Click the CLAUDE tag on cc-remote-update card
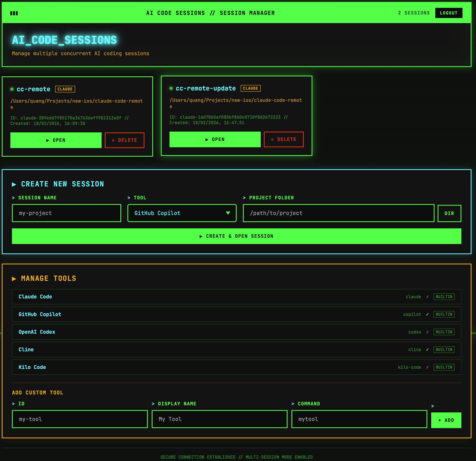Screen dimensions: 476x461 point(251,89)
